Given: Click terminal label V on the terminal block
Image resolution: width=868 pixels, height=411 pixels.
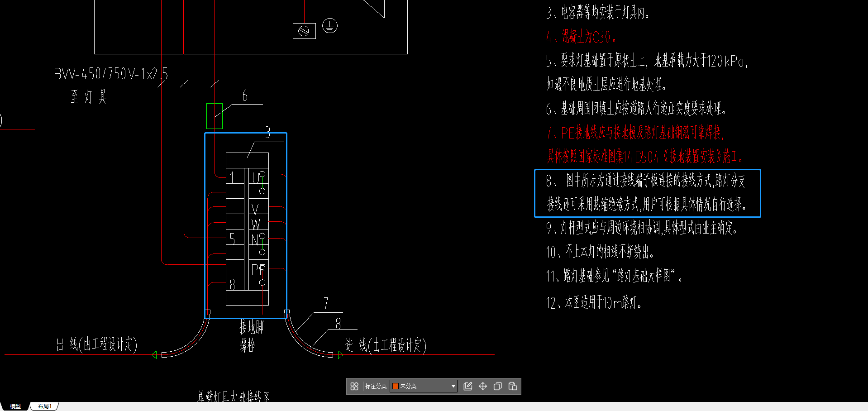Looking at the screenshot, I should [x=255, y=209].
